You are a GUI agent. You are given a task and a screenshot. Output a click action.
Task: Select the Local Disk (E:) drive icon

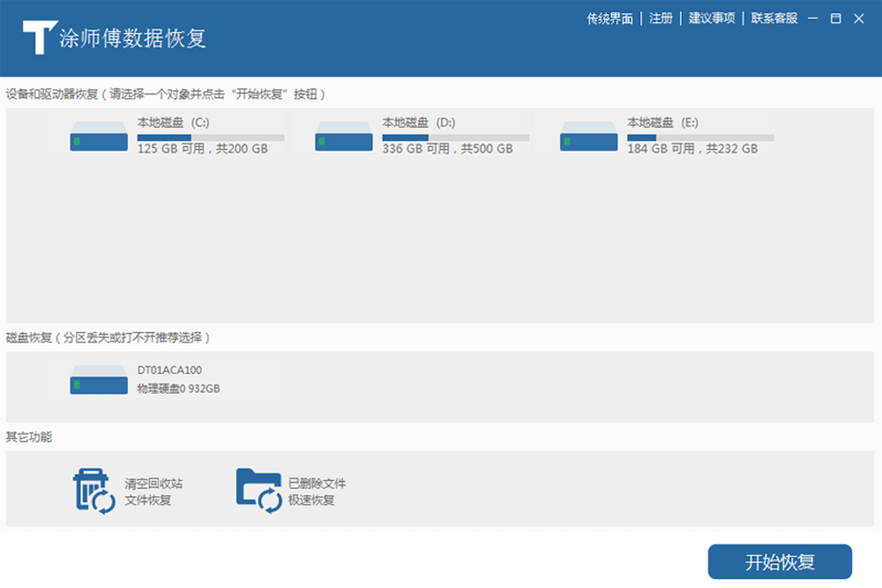588,137
